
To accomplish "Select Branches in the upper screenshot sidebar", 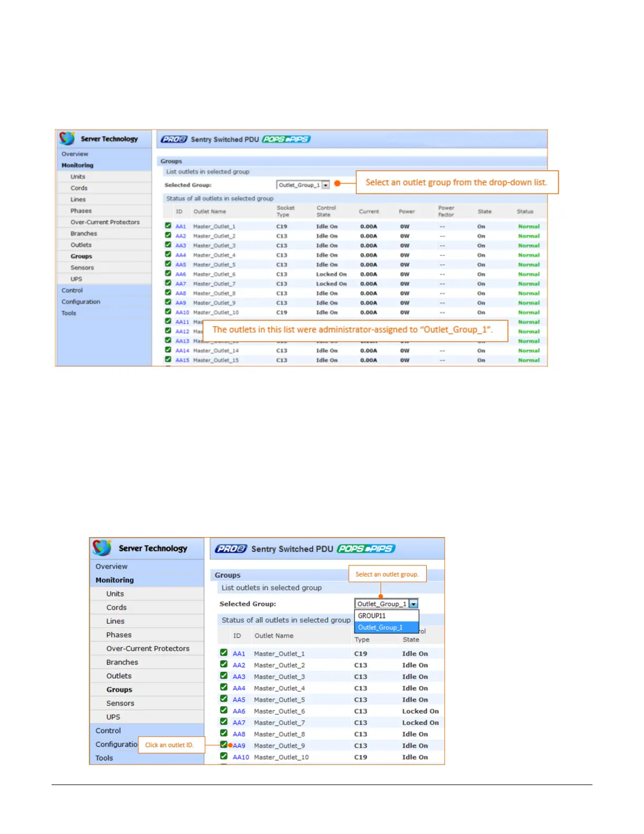I will [84, 234].
